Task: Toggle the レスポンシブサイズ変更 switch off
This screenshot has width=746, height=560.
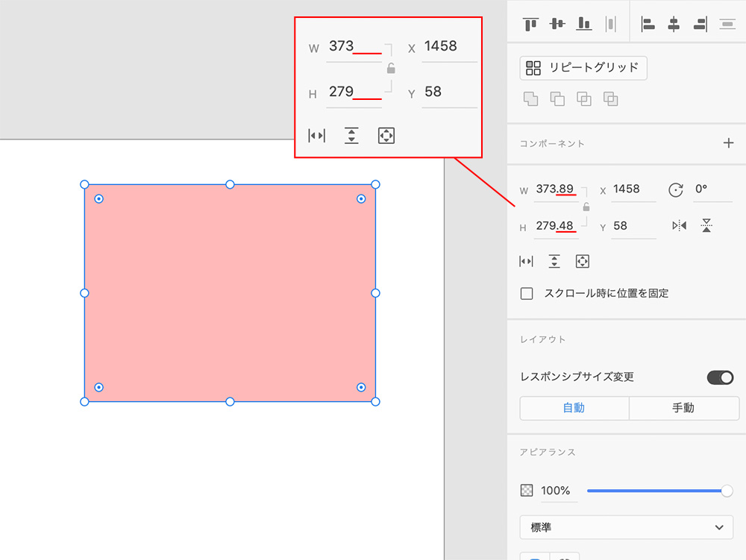Action: click(720, 377)
